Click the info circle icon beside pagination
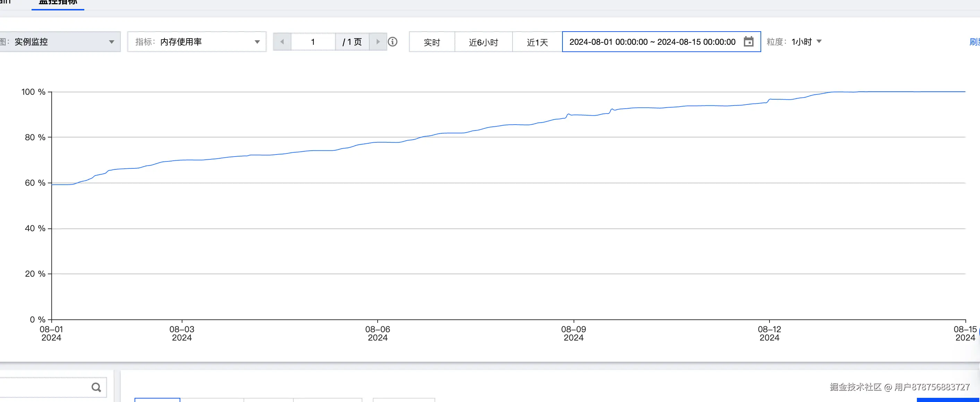The height and width of the screenshot is (402, 980). coord(393,42)
